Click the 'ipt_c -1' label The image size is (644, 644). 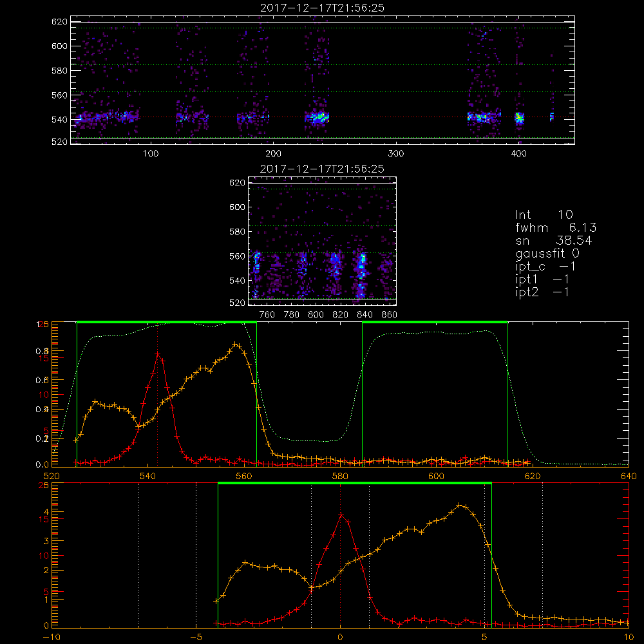coord(545,267)
